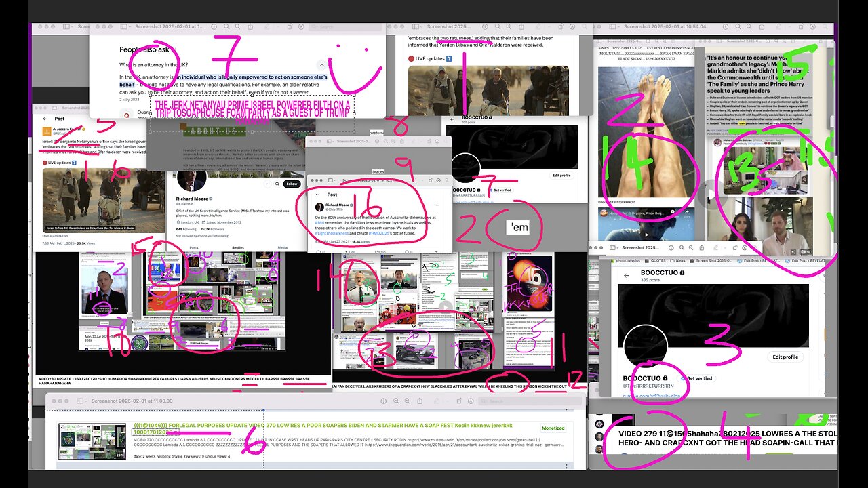Open sidebar view menu in People also ask window

126,26
